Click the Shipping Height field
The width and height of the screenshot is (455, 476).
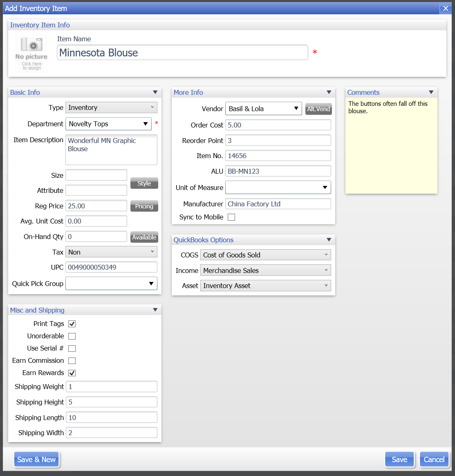click(x=112, y=402)
